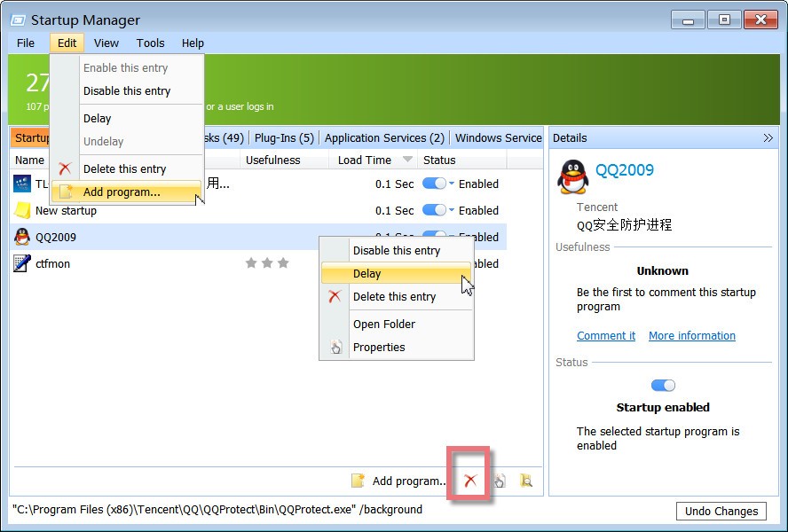Screen dimensions: 788x532
Task: Click the Open Folder icon in bottom toolbar
Action: (526, 481)
